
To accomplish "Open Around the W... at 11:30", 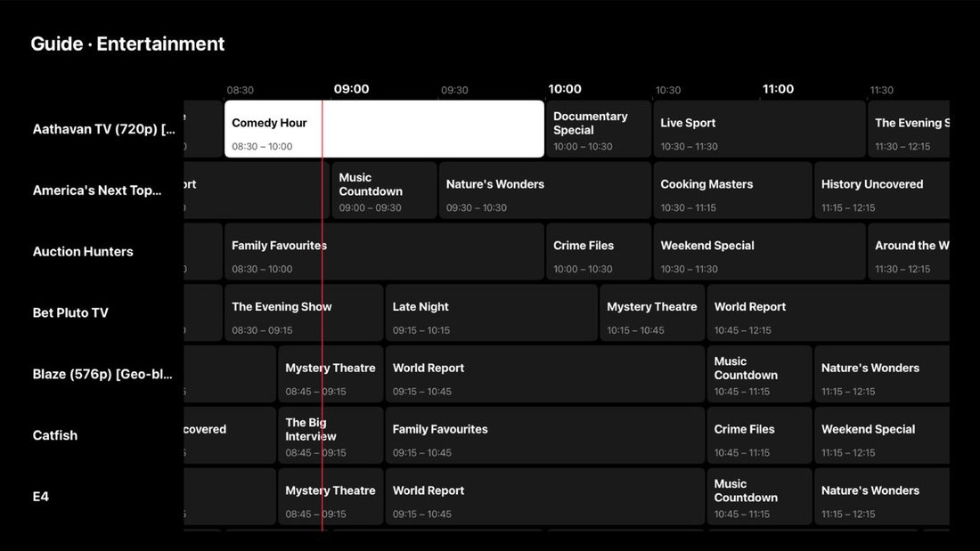I will 909,251.
